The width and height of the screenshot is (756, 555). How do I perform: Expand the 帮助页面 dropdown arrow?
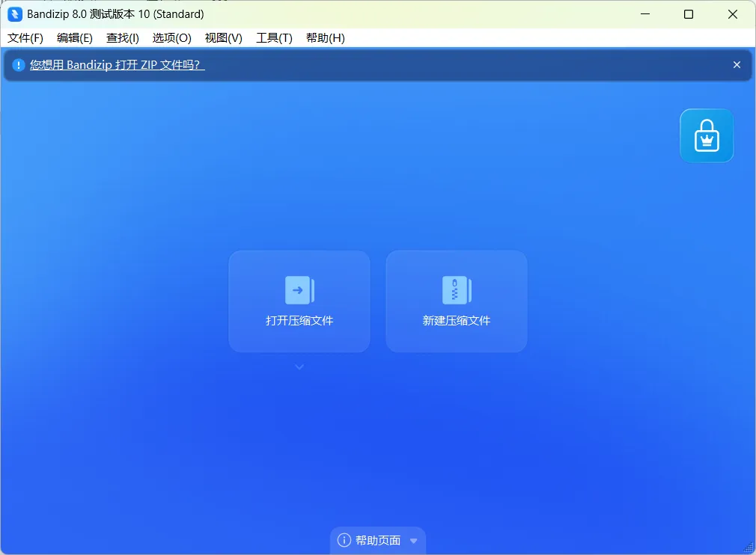(x=414, y=541)
